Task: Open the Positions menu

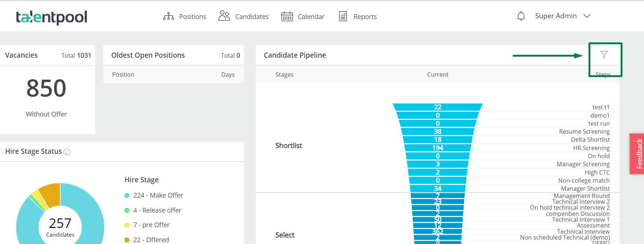Action: coord(193,16)
